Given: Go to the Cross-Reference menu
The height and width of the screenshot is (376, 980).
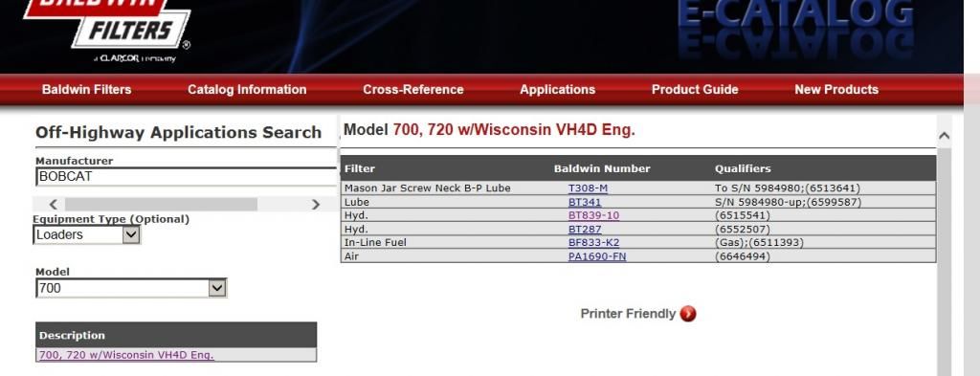Looking at the screenshot, I should 413,89.
